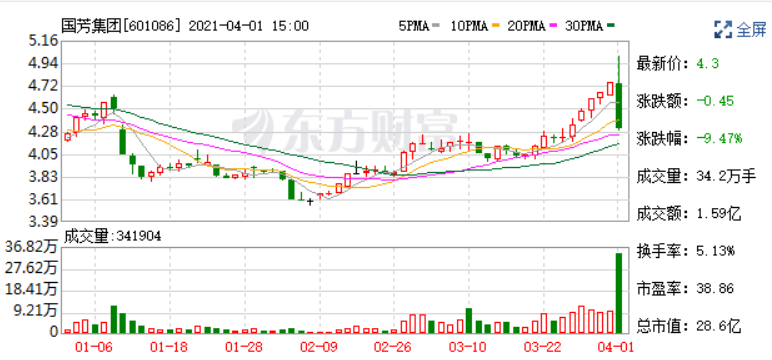The width and height of the screenshot is (772, 360).
Task: Click the 18.41万 volume axis label
Action: coord(32,289)
